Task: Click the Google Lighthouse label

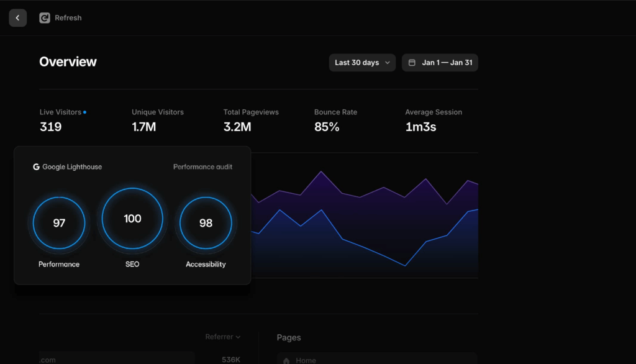Action: 71,167
